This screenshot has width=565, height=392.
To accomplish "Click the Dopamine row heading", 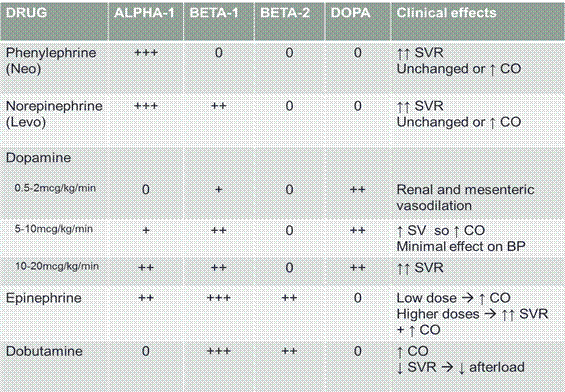I will (x=38, y=158).
